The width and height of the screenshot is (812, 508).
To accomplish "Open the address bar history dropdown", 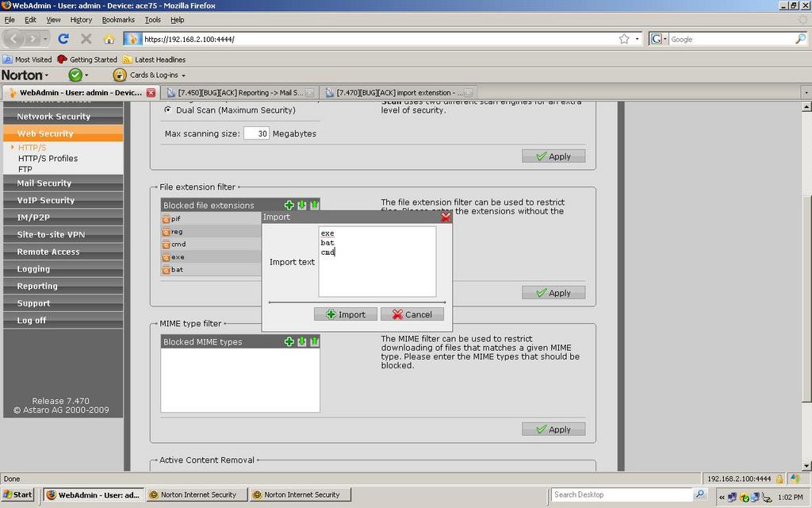I will [x=638, y=40].
